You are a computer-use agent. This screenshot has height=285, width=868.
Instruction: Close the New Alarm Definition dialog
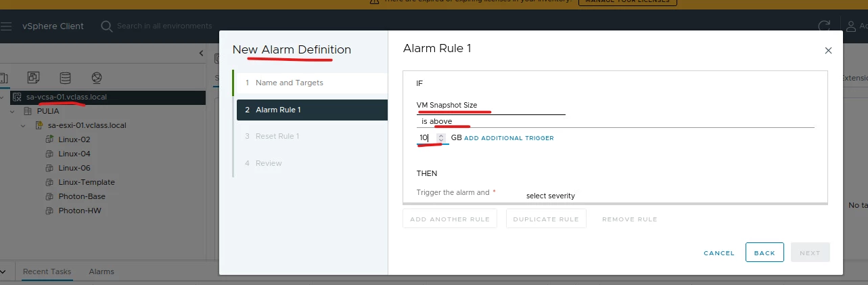tap(828, 51)
